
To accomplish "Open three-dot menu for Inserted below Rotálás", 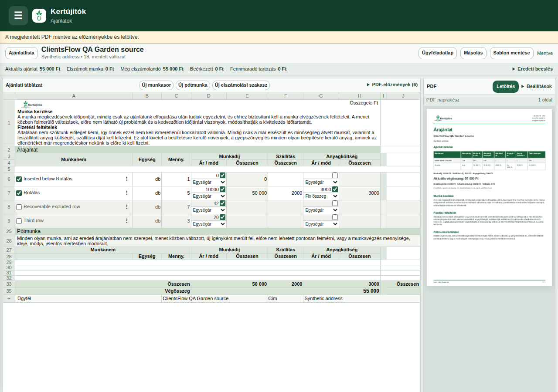I will click(127, 179).
